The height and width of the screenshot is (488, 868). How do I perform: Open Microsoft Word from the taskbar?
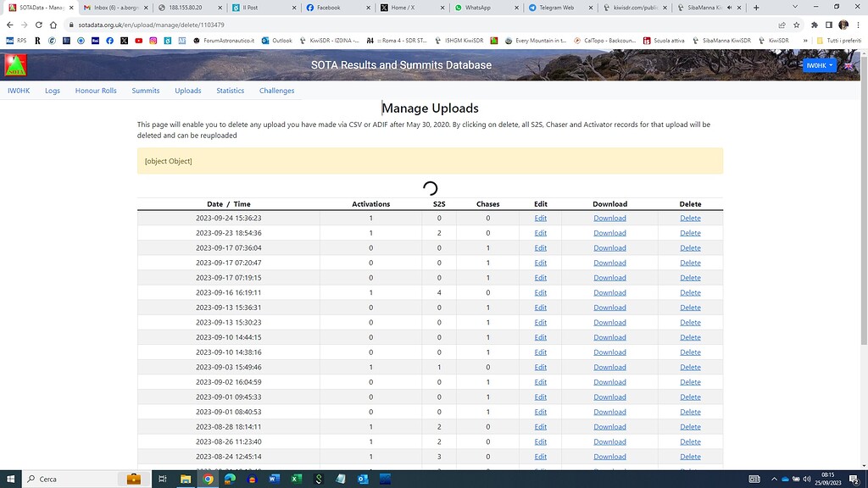click(x=274, y=479)
